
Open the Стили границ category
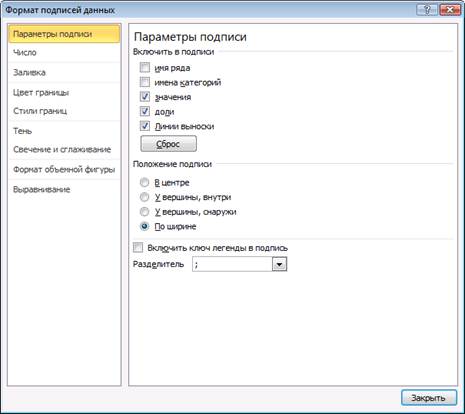point(64,111)
